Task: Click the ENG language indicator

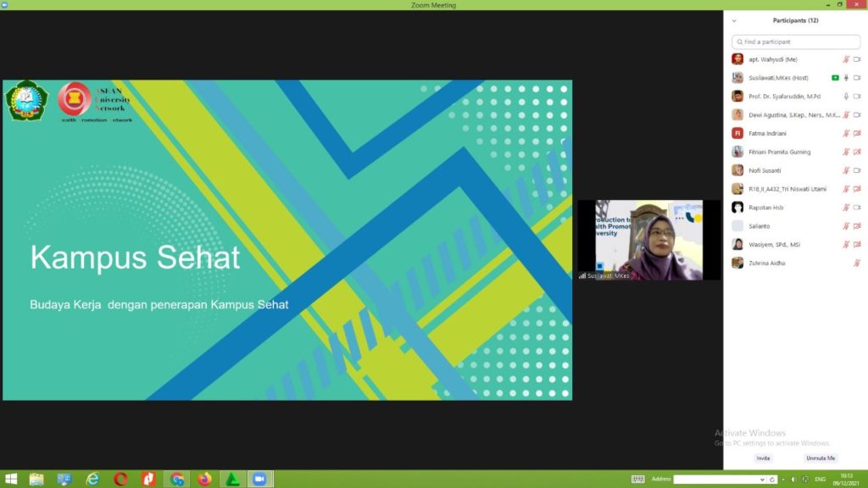Action: click(x=821, y=480)
